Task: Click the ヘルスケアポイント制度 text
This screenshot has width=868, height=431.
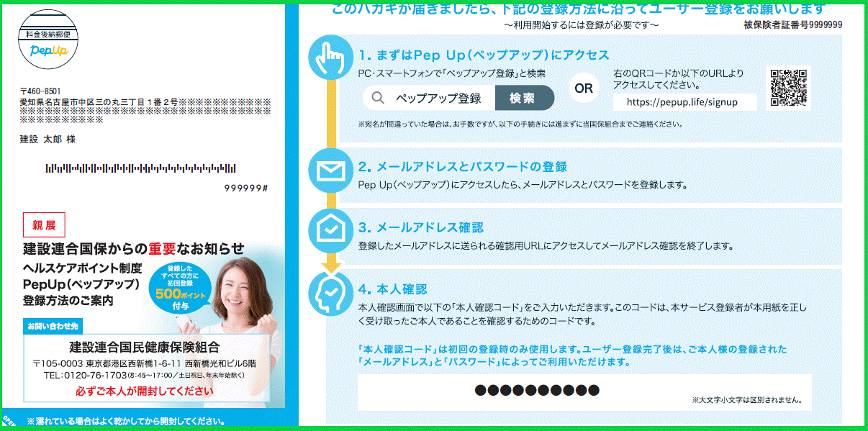Action: [83, 268]
